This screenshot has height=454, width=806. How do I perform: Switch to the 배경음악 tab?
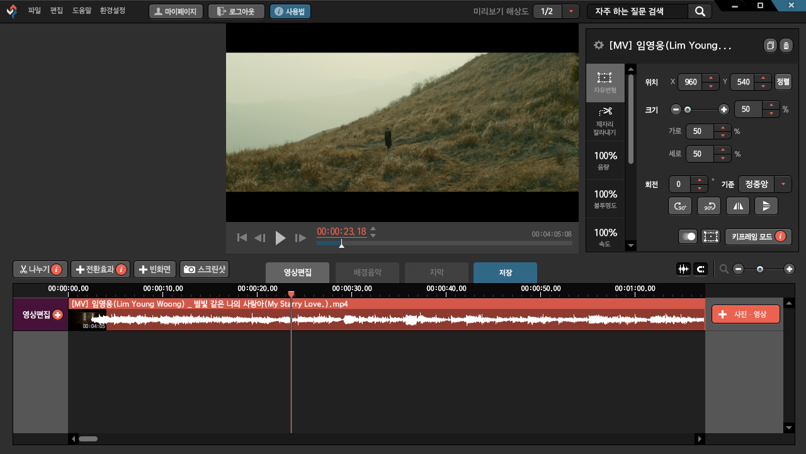pos(368,273)
